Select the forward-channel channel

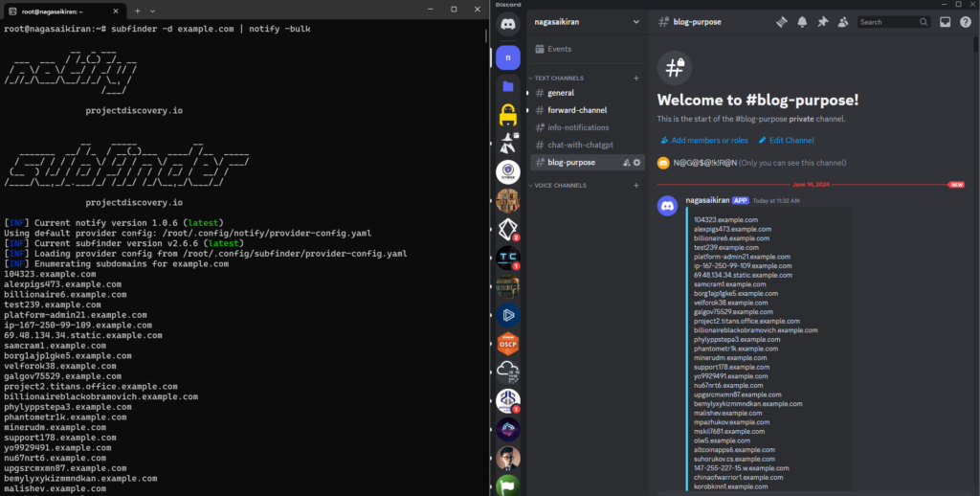(x=587, y=110)
